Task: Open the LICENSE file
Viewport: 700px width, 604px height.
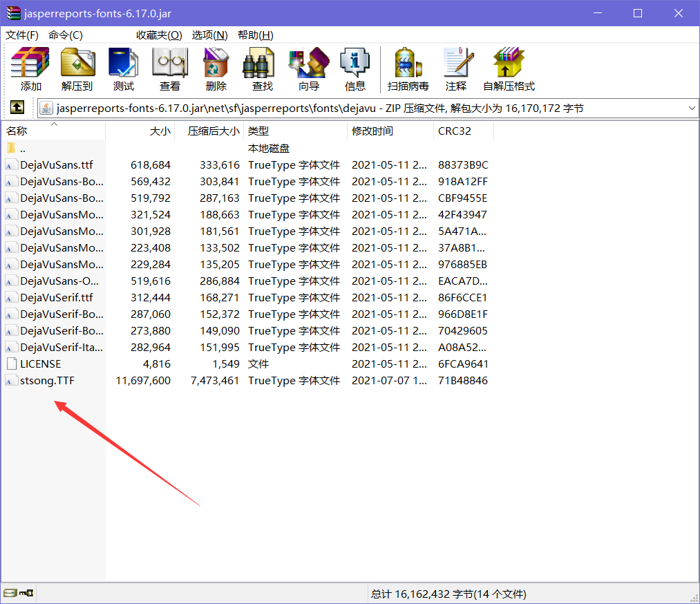Action: [40, 364]
